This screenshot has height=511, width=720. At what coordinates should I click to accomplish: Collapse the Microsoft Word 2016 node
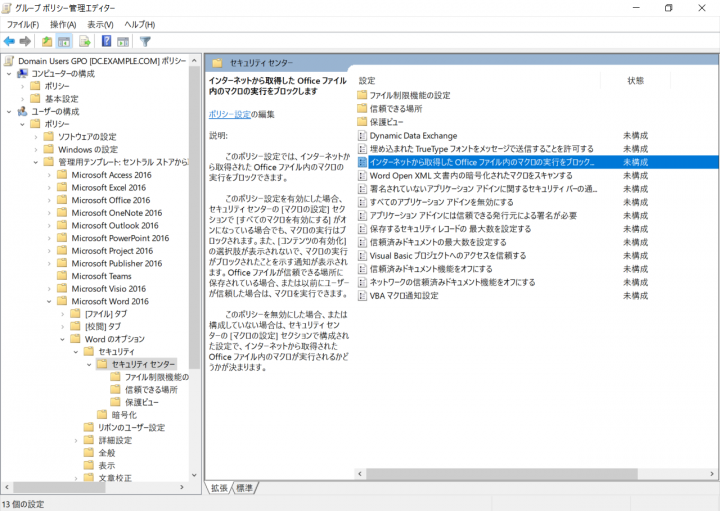[49, 301]
